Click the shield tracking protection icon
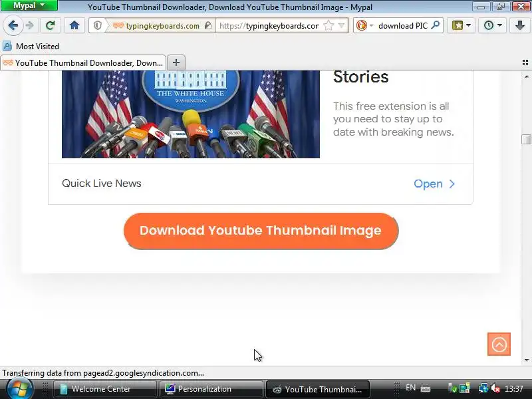Viewport: 532px width, 399px height. pyautogui.click(x=98, y=25)
